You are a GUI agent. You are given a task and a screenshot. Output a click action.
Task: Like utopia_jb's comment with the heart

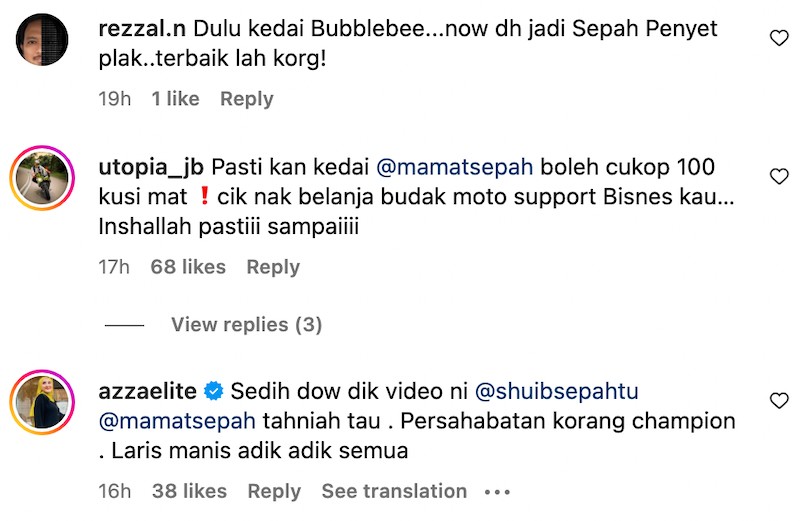pyautogui.click(x=779, y=177)
